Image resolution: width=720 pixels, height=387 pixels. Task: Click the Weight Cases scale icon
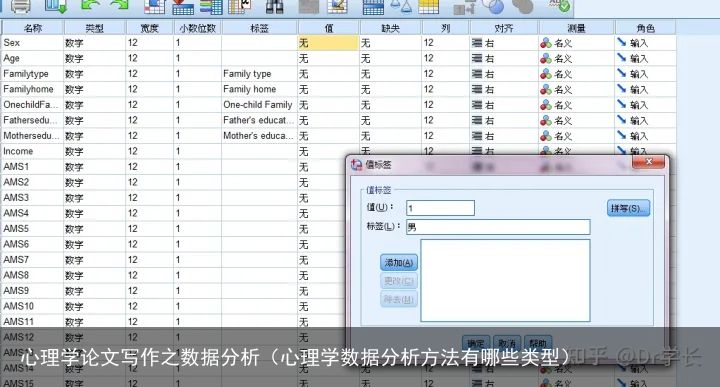400,6
